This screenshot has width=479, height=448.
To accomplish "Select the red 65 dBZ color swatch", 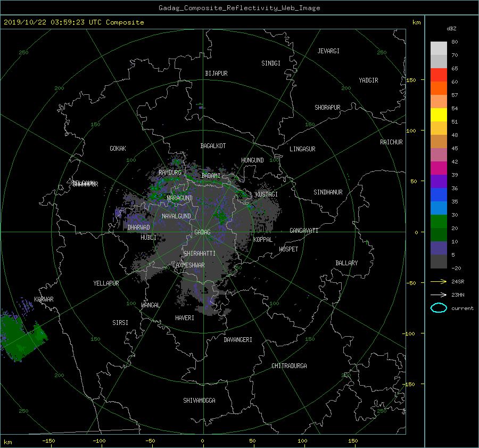I will [439, 75].
